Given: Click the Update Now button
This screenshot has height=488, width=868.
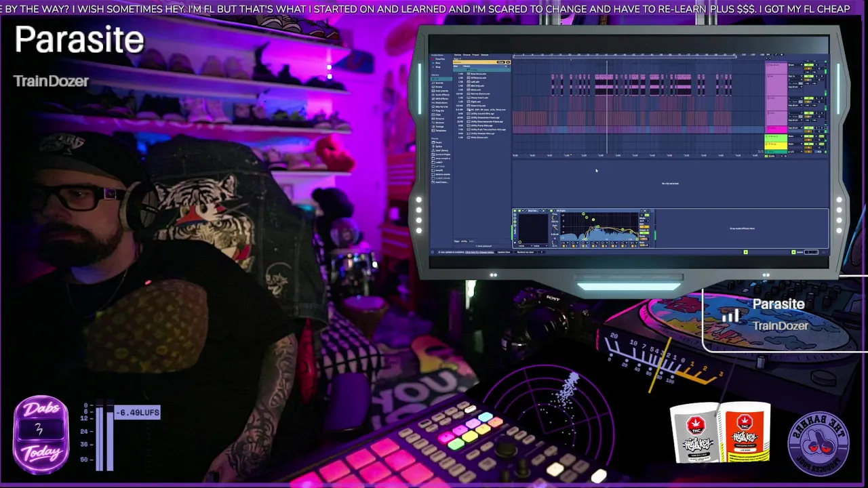Looking at the screenshot, I should (x=504, y=252).
